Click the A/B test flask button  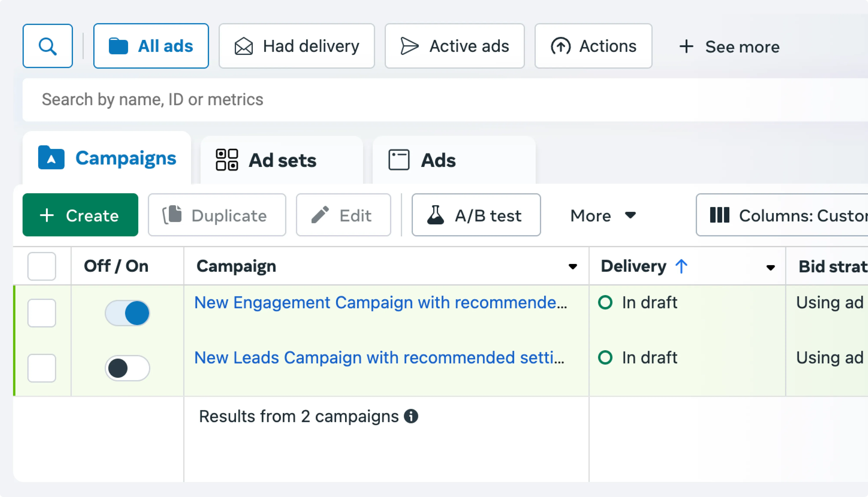pos(476,215)
